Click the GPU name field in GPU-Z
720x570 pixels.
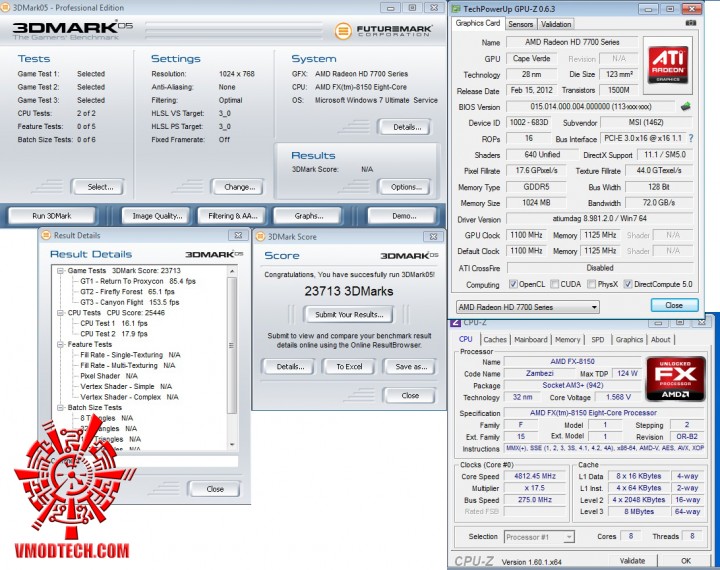pos(572,42)
